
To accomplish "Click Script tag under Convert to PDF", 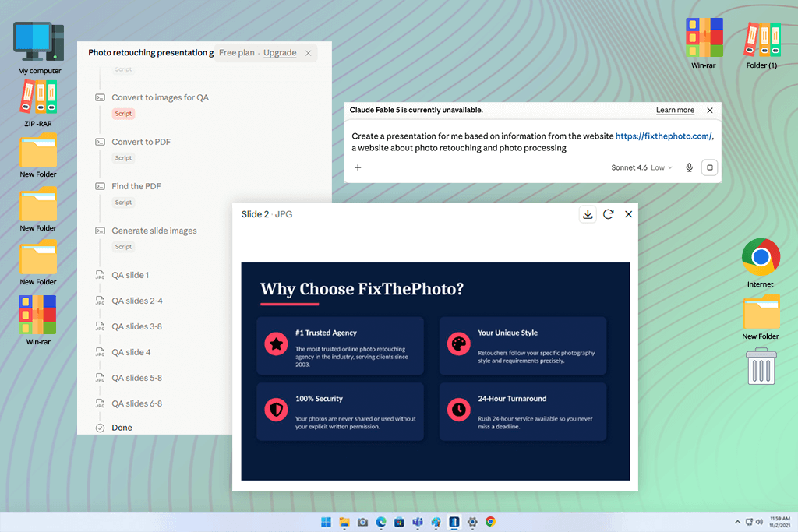I will point(123,157).
